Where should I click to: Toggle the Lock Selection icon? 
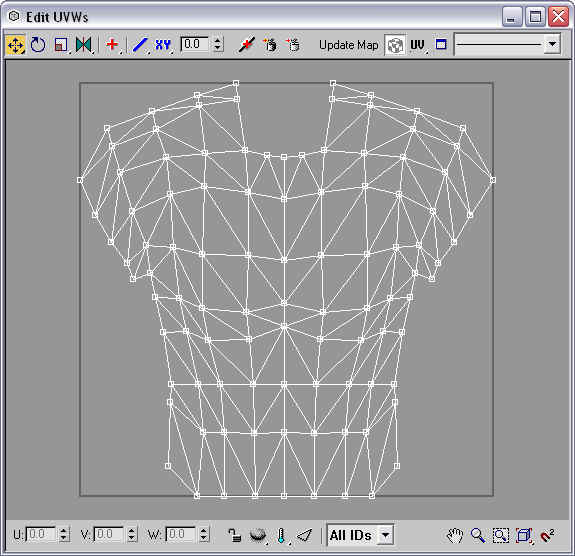(235, 535)
